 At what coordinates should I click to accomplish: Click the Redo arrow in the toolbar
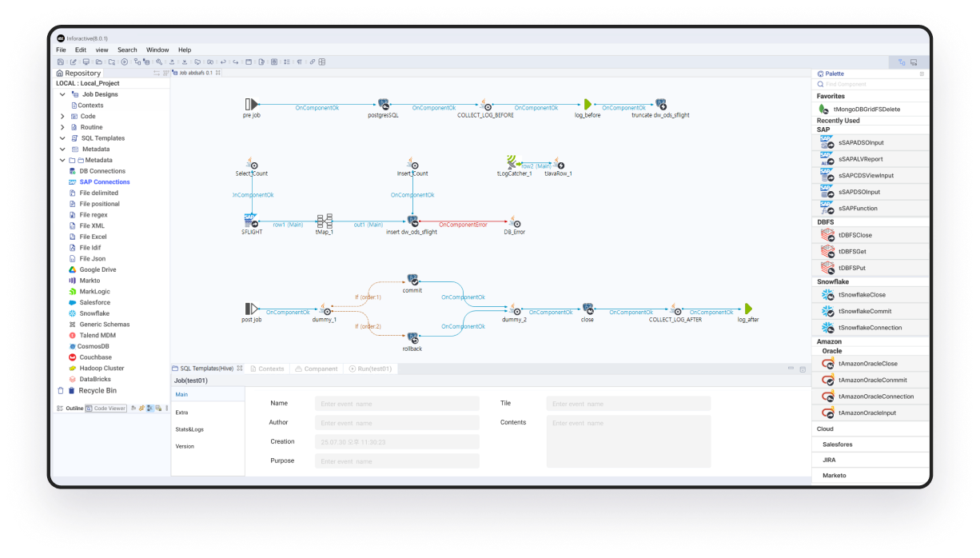point(236,62)
